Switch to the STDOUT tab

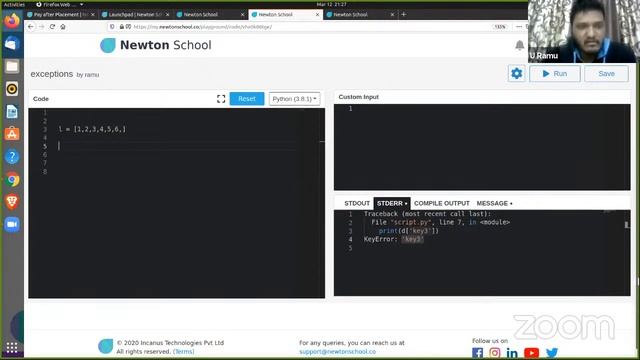click(357, 203)
